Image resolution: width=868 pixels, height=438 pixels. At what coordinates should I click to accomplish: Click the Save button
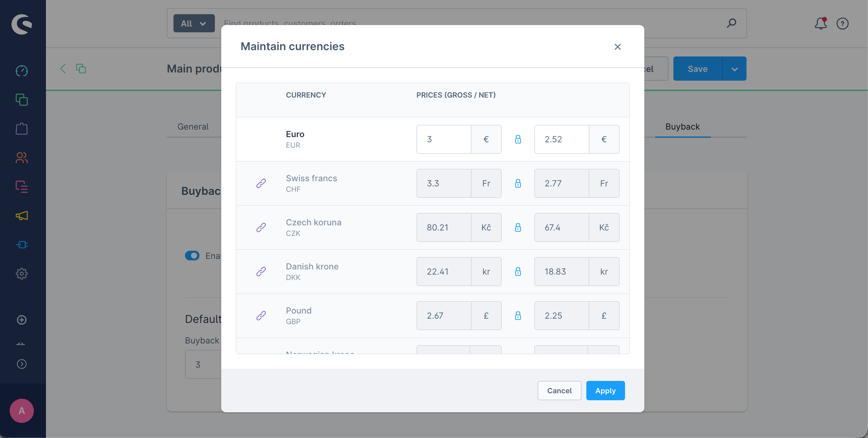[x=698, y=69]
